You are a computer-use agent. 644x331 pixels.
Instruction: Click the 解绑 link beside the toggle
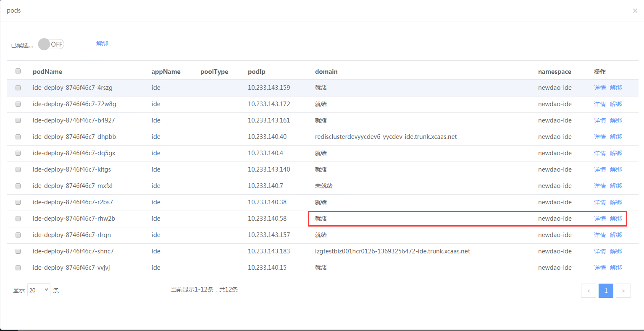click(102, 44)
